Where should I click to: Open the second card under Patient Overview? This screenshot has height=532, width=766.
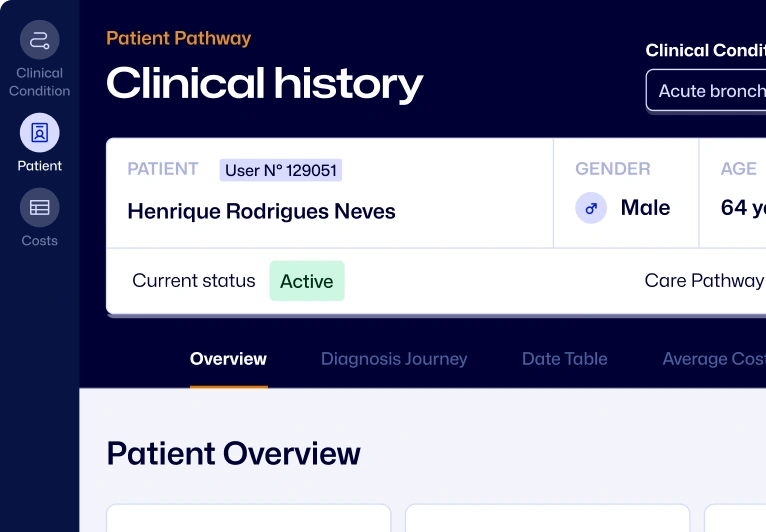point(547,518)
